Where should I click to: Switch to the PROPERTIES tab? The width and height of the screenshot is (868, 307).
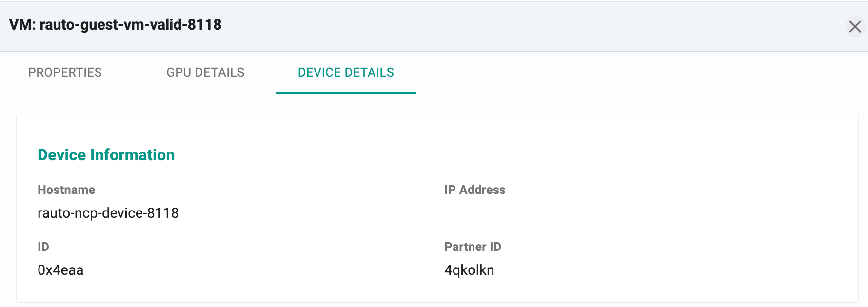tap(65, 73)
